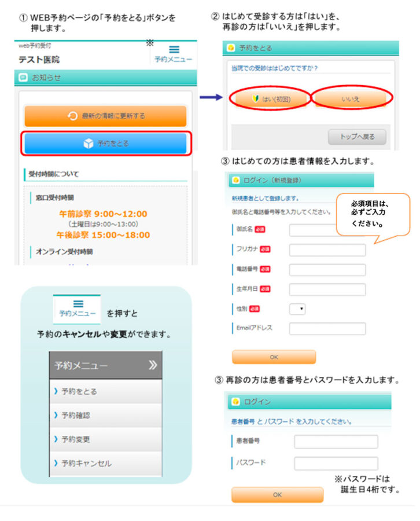Click the yellow icon beside ログイン(新規登録) title
The height and width of the screenshot is (521, 420).
pos(236,181)
